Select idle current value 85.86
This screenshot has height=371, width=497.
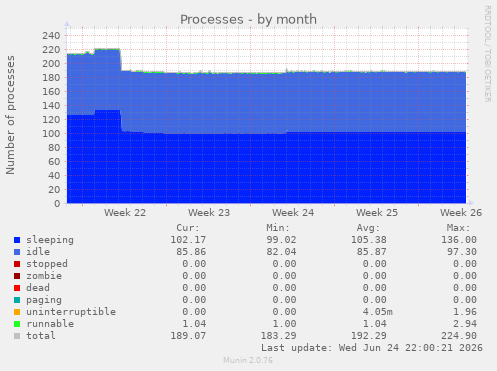tap(191, 252)
